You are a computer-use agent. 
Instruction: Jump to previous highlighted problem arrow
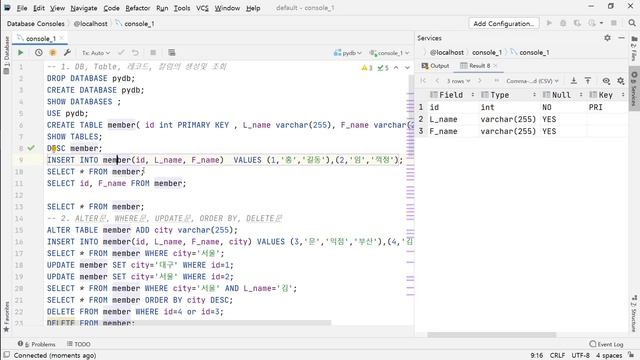[396, 68]
